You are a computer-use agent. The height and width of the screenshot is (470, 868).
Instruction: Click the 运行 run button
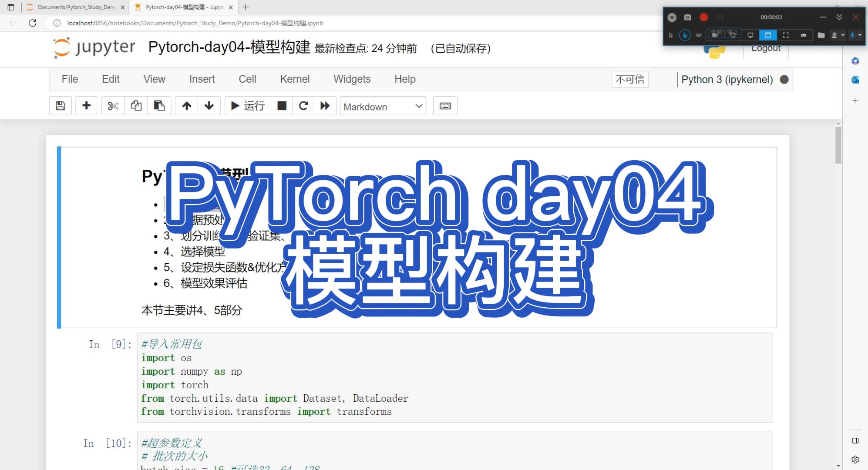248,106
